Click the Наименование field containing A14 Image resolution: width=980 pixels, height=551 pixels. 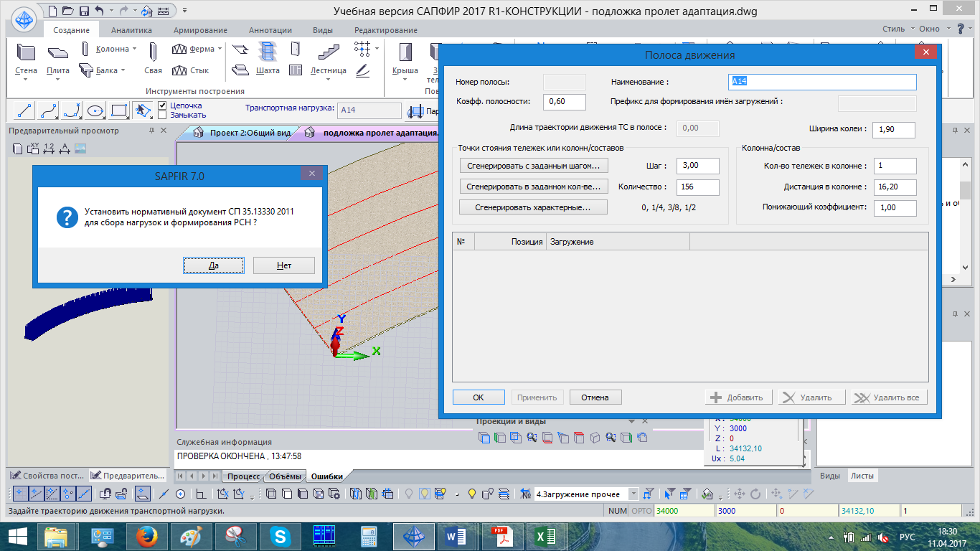click(822, 82)
